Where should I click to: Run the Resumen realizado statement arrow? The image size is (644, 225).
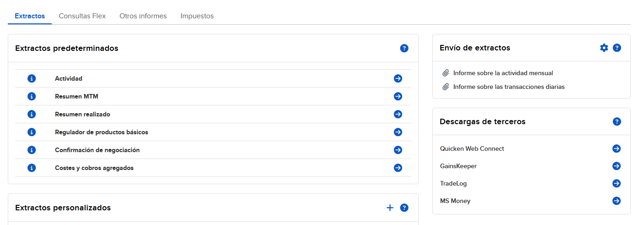(398, 114)
